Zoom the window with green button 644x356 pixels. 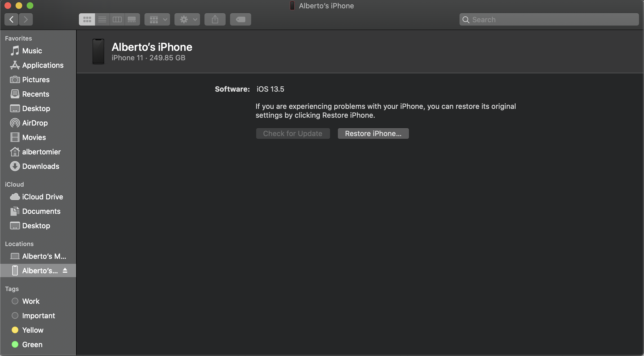30,6
